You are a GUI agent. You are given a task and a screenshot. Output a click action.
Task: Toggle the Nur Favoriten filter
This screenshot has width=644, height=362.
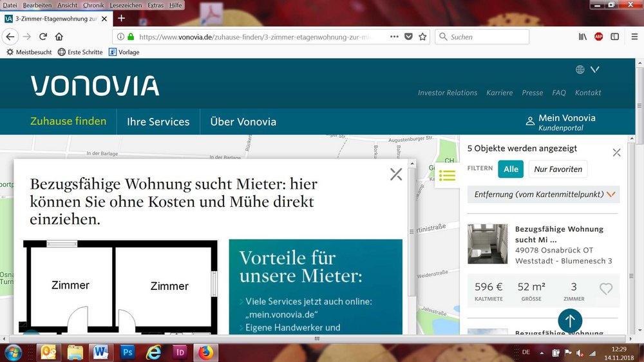(558, 169)
